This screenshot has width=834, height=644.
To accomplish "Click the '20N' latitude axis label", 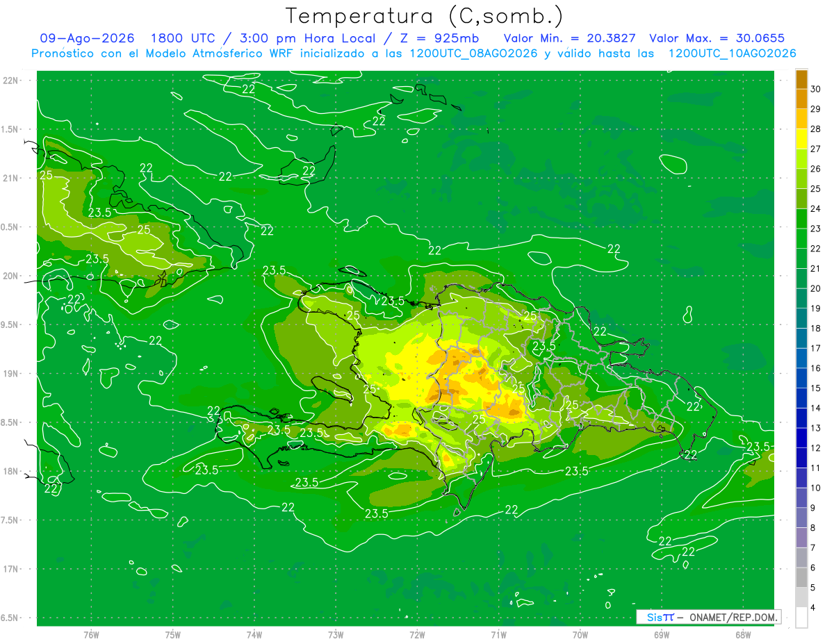I will [x=11, y=276].
